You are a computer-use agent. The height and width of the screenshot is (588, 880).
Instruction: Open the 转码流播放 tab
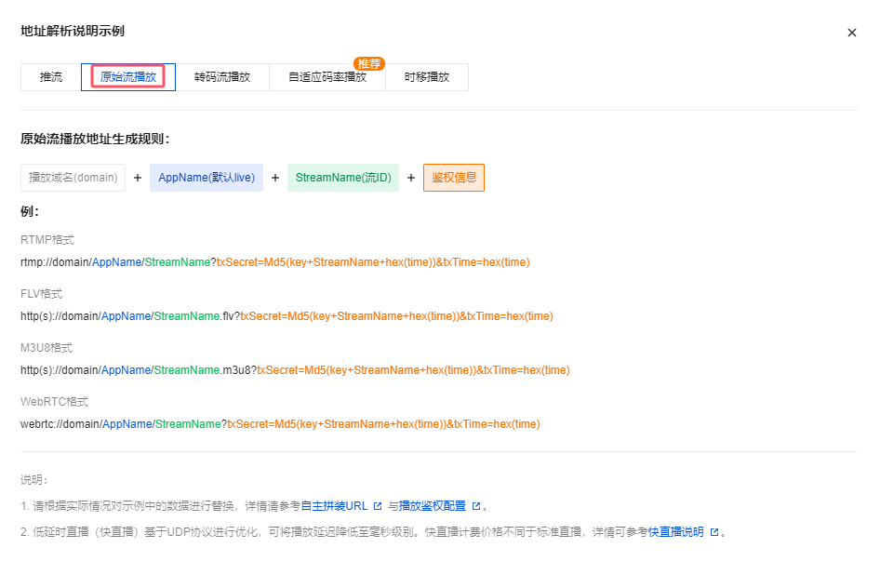click(222, 77)
